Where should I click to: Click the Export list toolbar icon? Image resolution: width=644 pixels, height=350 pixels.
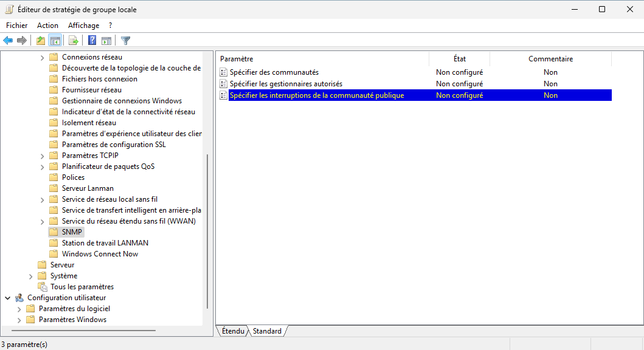[74, 41]
